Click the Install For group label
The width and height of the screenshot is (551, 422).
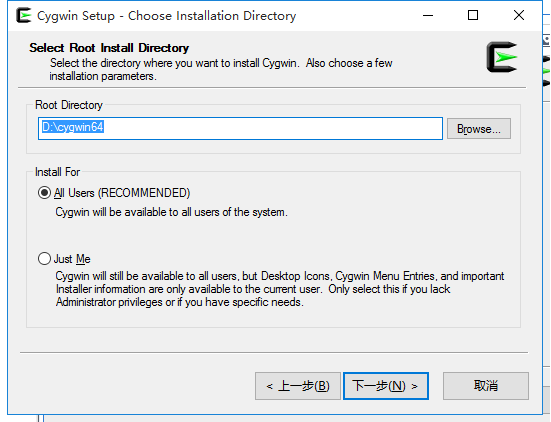click(x=58, y=172)
